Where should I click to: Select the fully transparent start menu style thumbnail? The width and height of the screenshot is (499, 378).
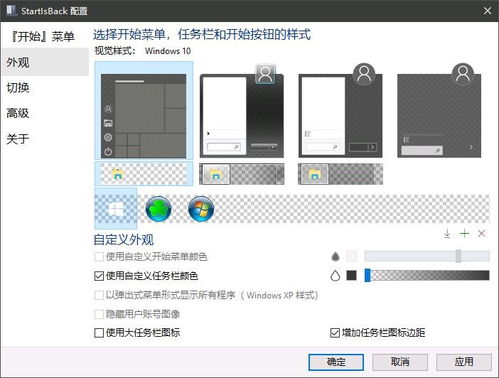pos(439,111)
